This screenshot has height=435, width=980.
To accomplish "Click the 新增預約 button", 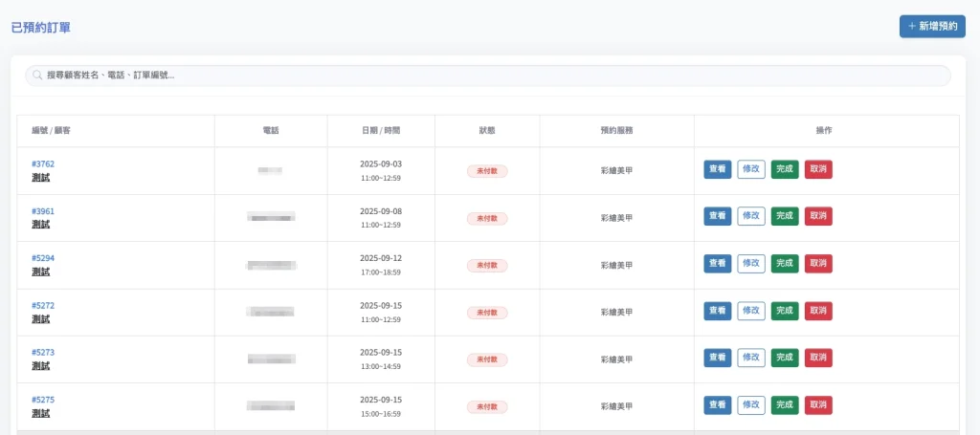I will click(931, 27).
